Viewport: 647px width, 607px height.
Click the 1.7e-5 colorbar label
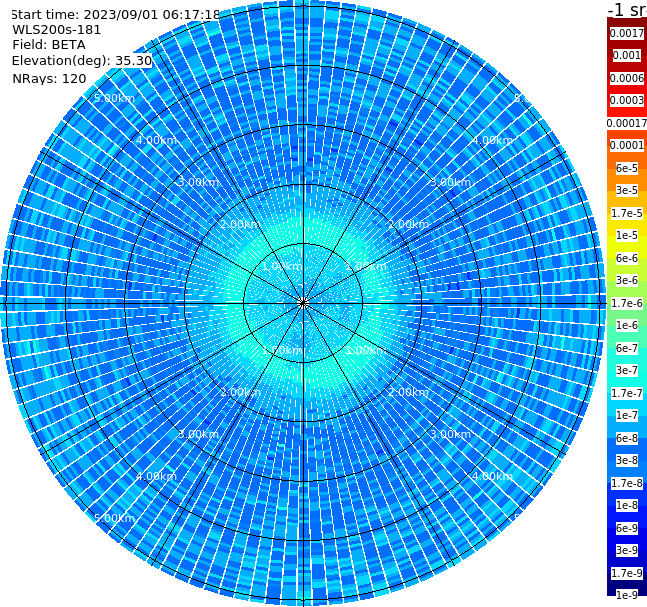coord(627,213)
